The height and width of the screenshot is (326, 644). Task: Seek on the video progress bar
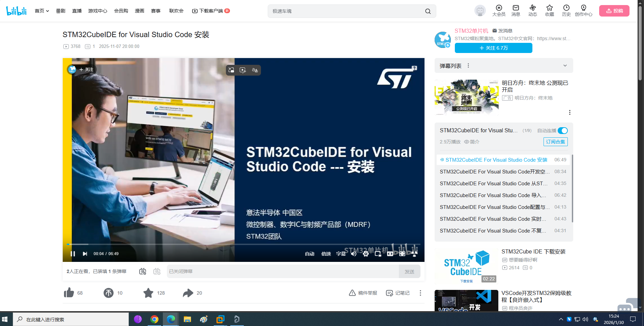(243, 244)
